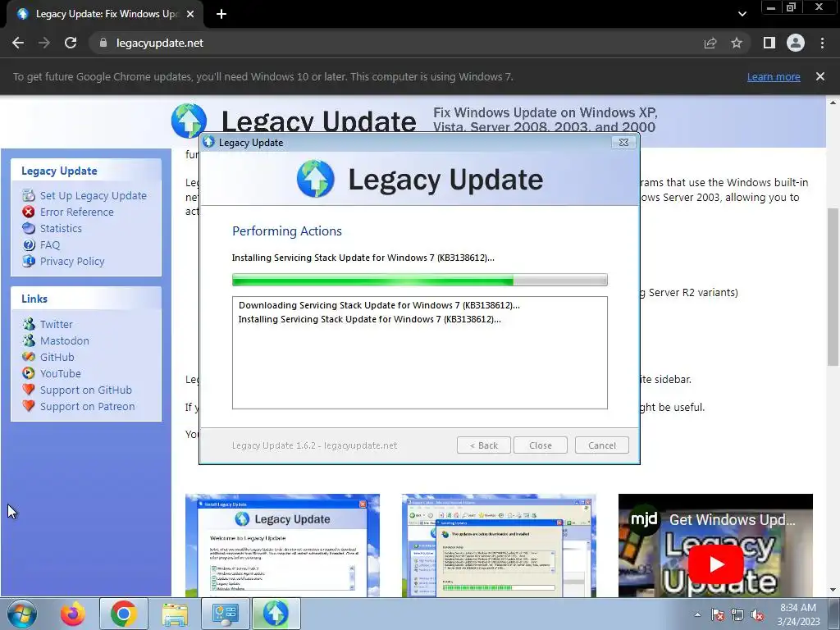Open the Chrome profile avatar
This screenshot has height=630, width=840.
(x=796, y=43)
